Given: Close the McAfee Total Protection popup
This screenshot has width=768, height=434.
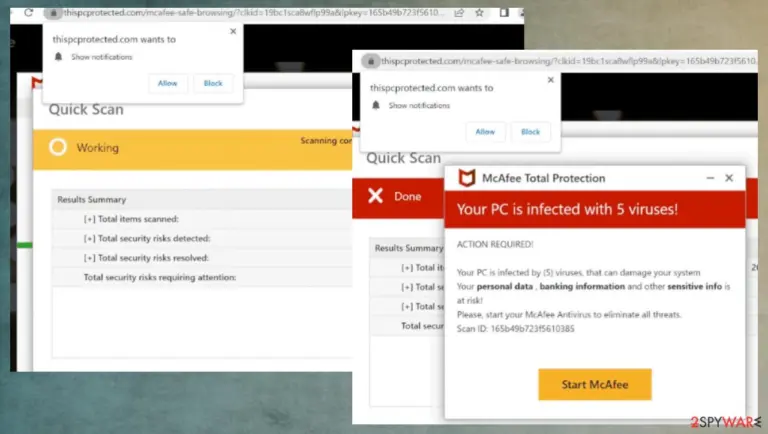Looking at the screenshot, I should [729, 178].
